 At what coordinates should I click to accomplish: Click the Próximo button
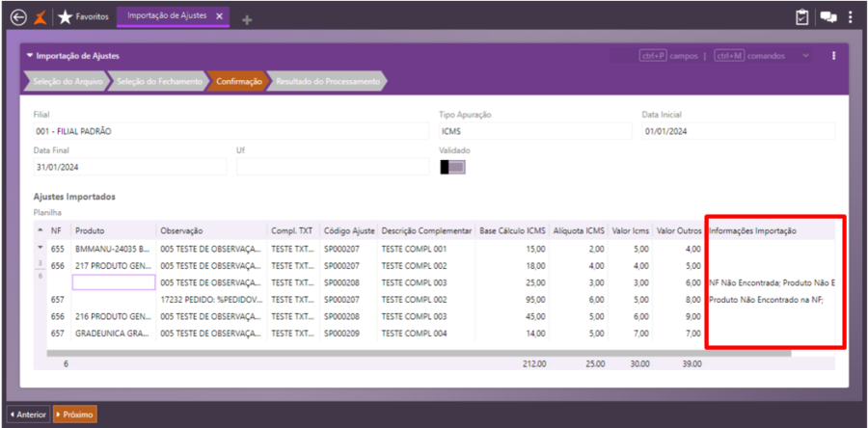(74, 415)
